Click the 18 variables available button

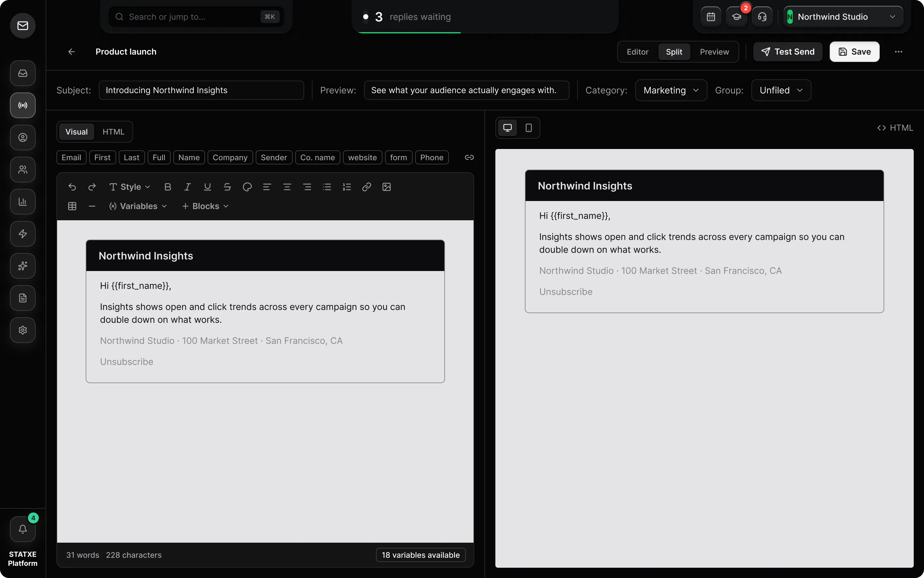point(421,555)
